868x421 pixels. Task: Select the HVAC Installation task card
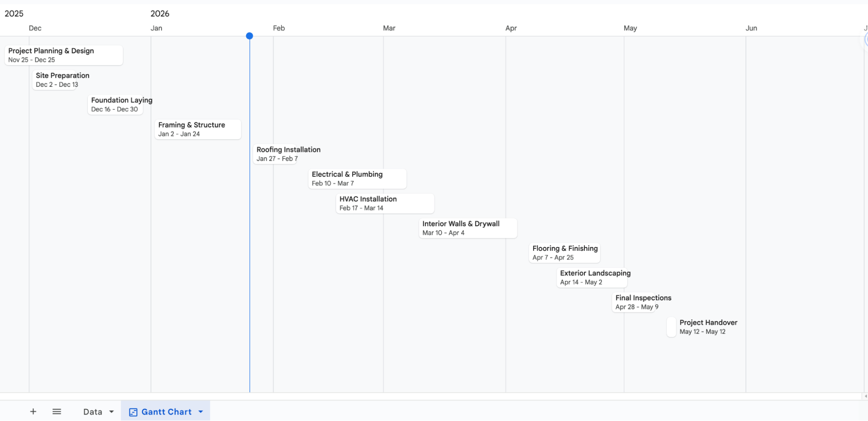point(385,203)
